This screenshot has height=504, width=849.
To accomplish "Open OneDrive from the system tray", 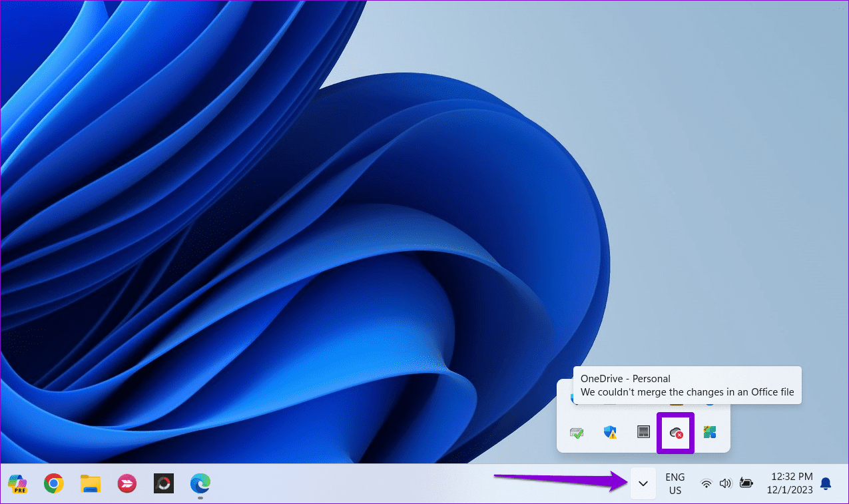I will [675, 432].
